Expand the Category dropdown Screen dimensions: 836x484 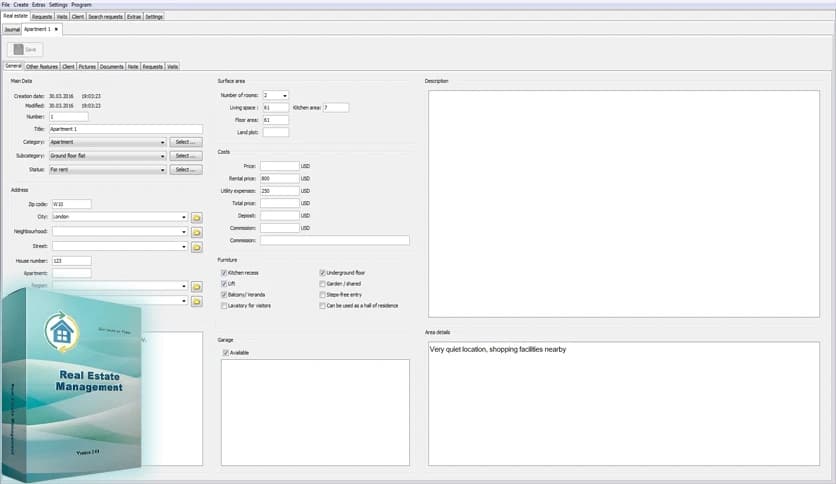click(163, 142)
